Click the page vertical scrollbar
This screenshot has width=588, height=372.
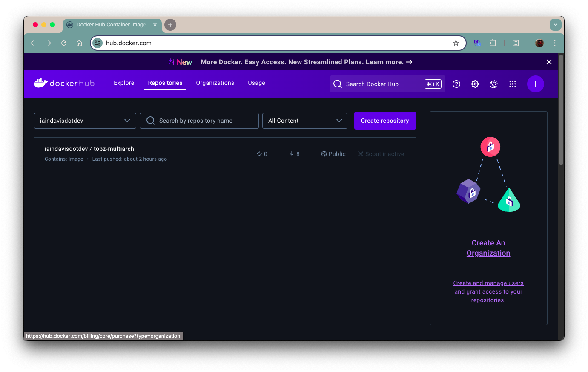click(561, 111)
